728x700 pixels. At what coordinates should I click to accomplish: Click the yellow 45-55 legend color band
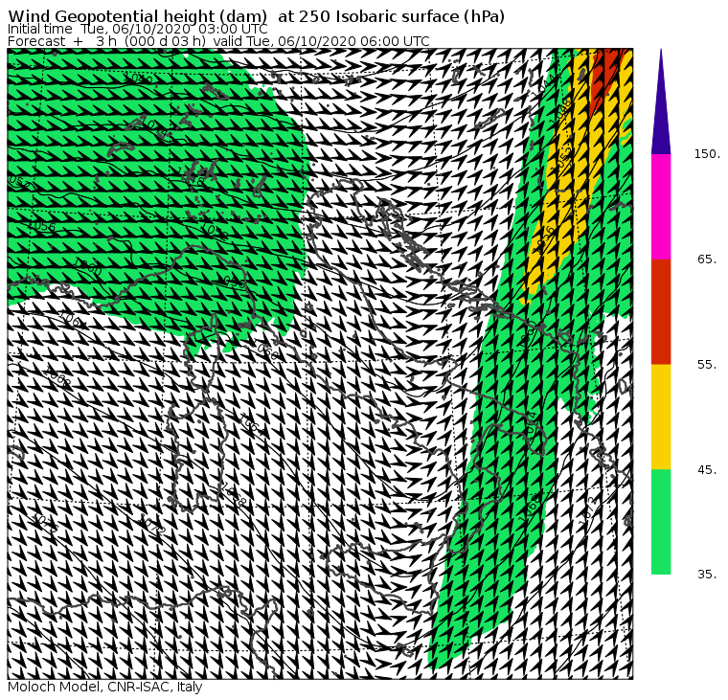pos(661,417)
